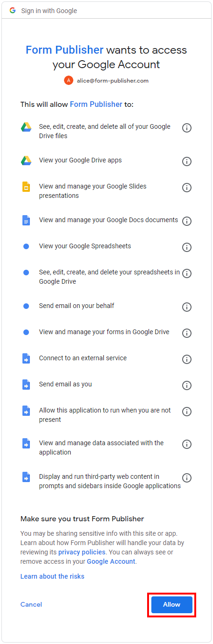Show details for Google Docs documents permission

pyautogui.click(x=187, y=221)
